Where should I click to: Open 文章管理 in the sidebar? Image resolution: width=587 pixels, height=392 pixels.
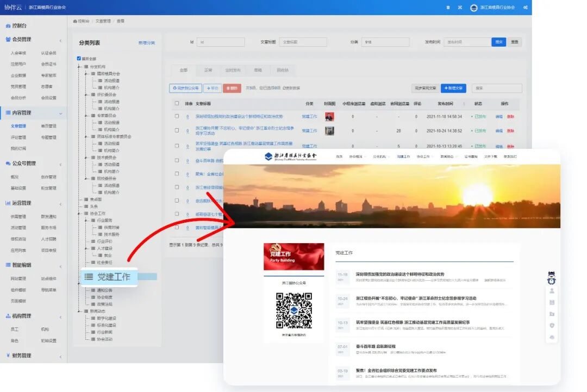pos(18,126)
